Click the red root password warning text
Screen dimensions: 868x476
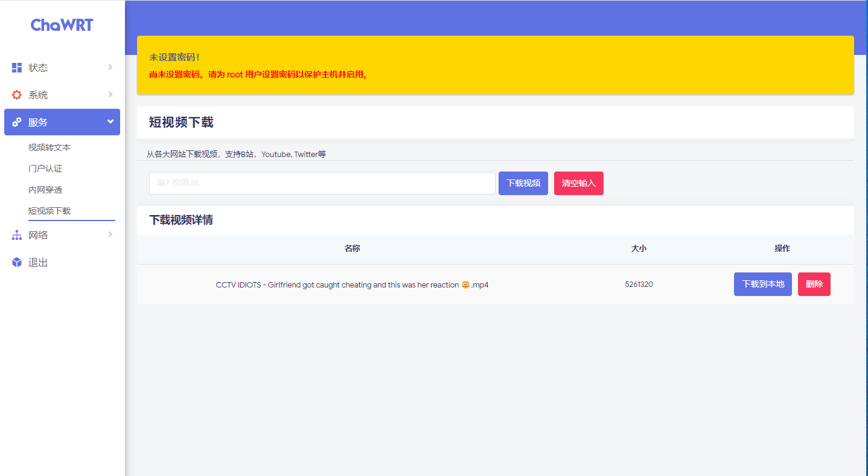coord(258,75)
